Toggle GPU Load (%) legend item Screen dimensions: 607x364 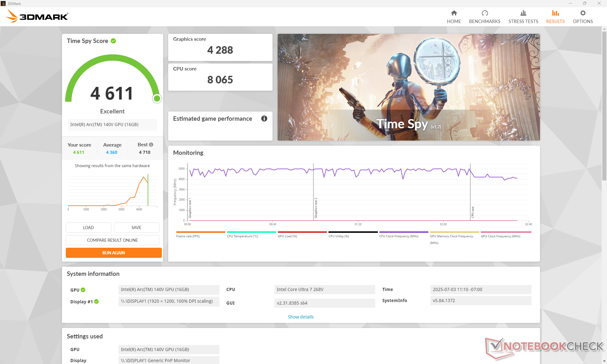[287, 236]
